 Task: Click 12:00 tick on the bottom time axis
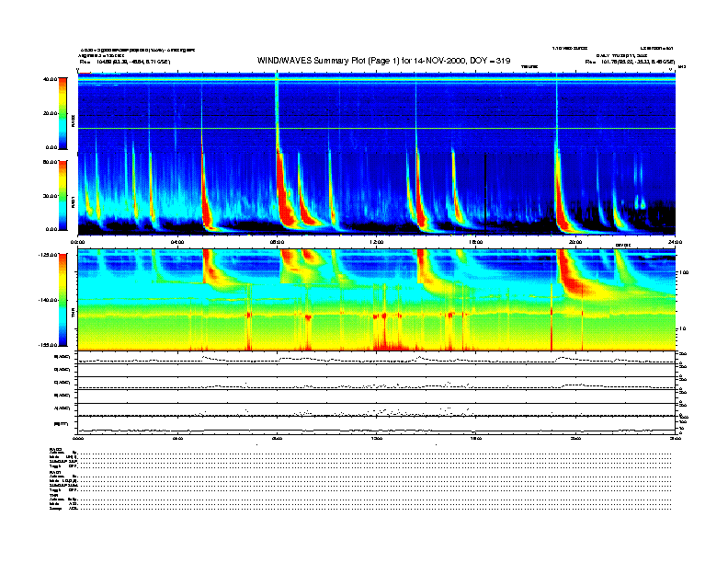[377, 438]
